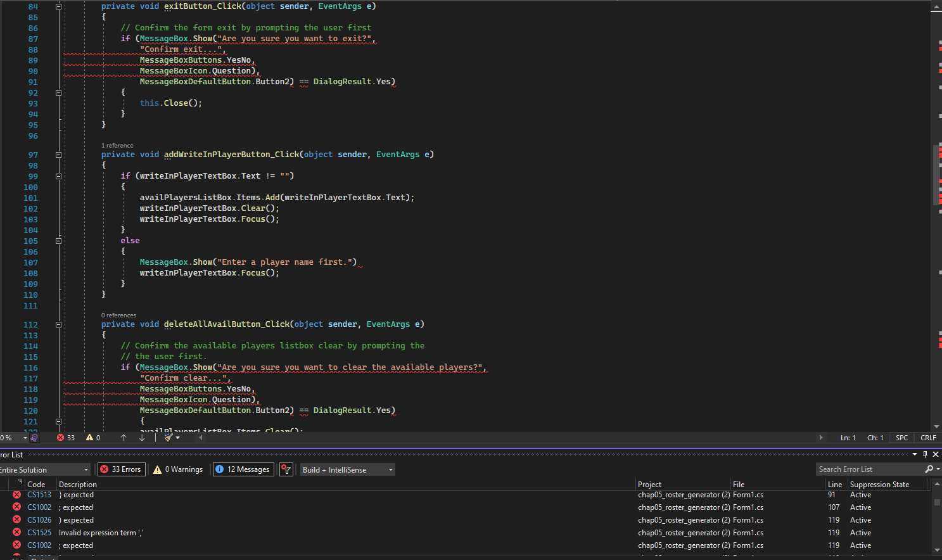Click error icon of CS1525 row
This screenshot has width=942, height=560.
point(16,533)
